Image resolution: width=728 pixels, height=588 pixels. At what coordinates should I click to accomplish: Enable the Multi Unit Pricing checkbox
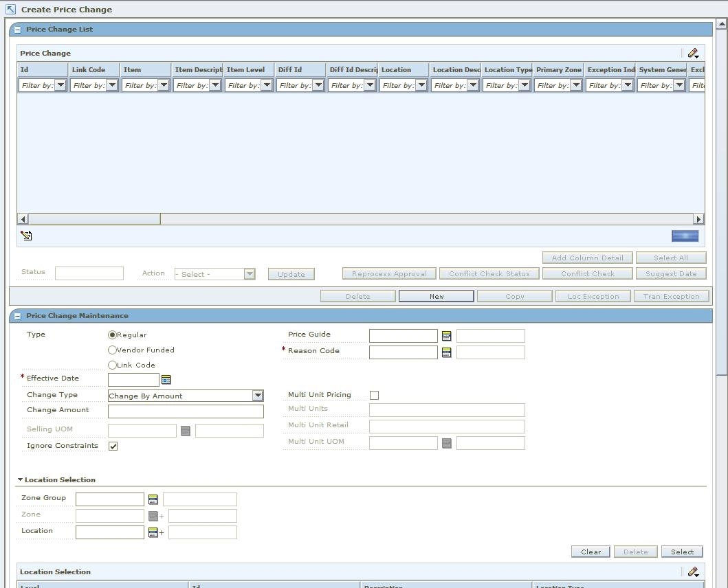[x=374, y=395]
